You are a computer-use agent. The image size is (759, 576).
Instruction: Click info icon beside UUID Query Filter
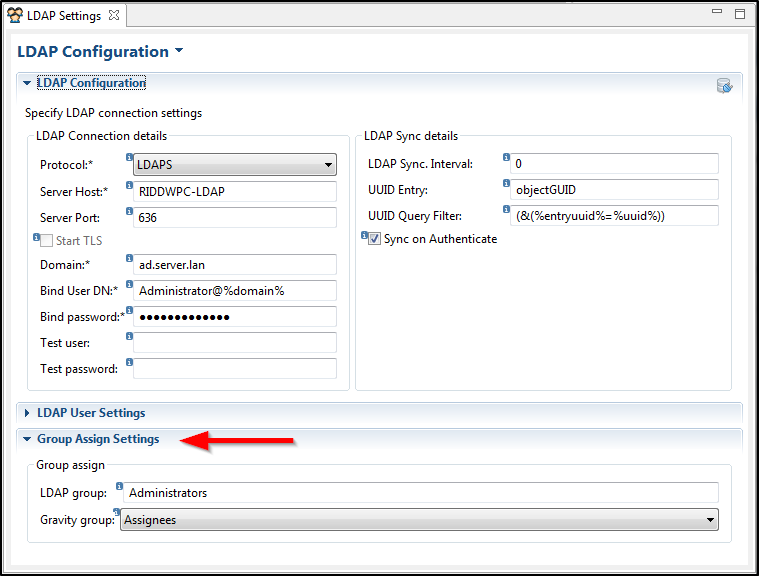[x=506, y=209]
